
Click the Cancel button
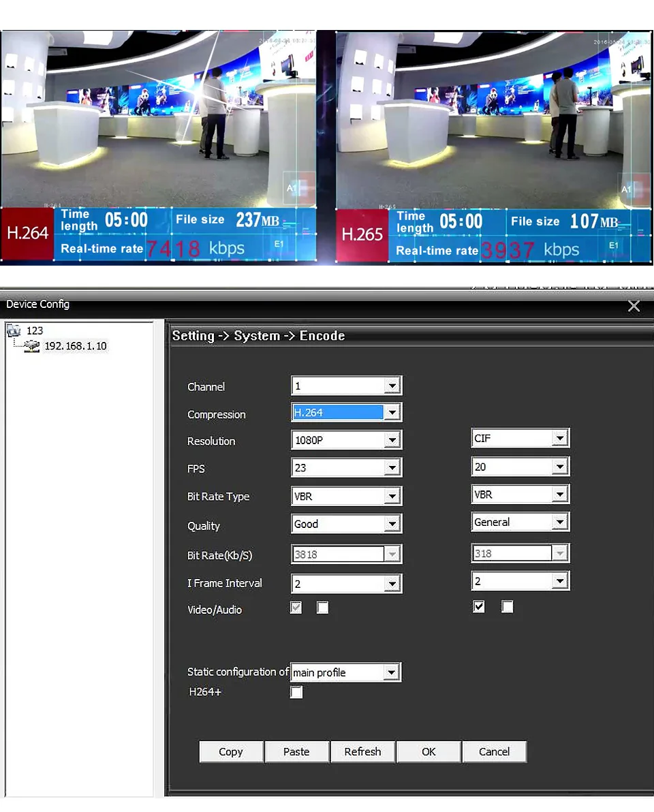coord(494,751)
